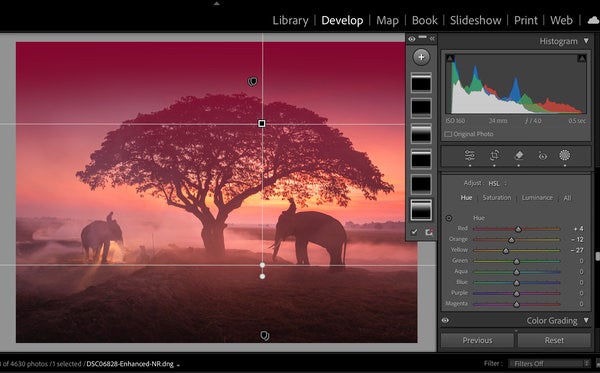Click the Red hue value + 4
This screenshot has width=600, height=373.
578,229
